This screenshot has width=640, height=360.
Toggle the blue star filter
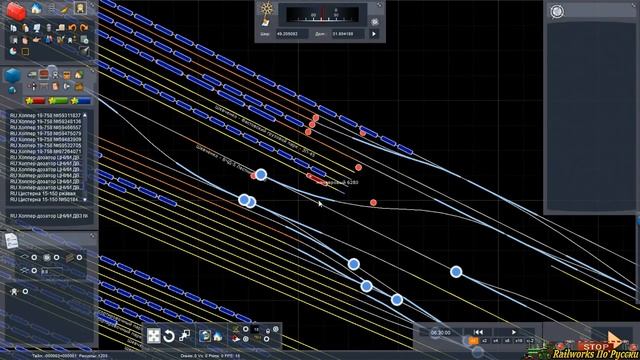[81, 101]
